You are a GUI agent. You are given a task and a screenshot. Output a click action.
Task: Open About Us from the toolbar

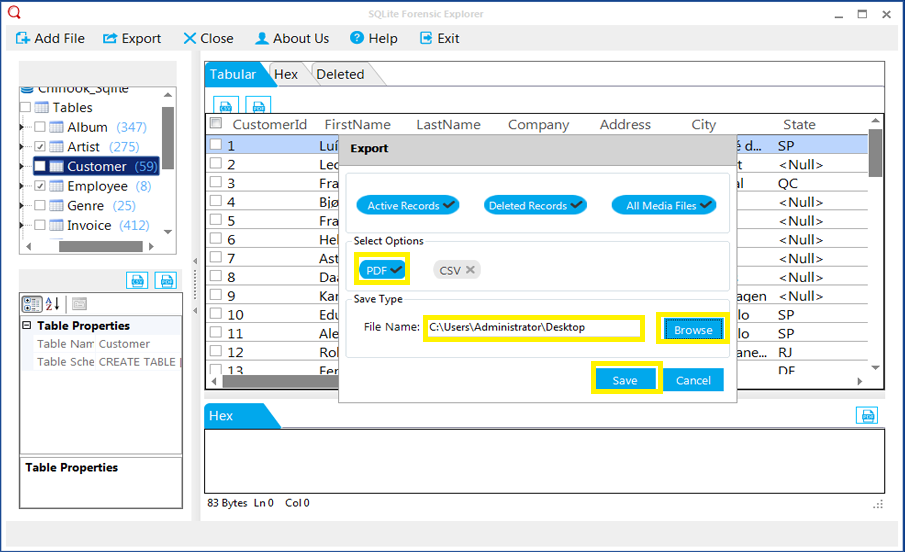292,39
